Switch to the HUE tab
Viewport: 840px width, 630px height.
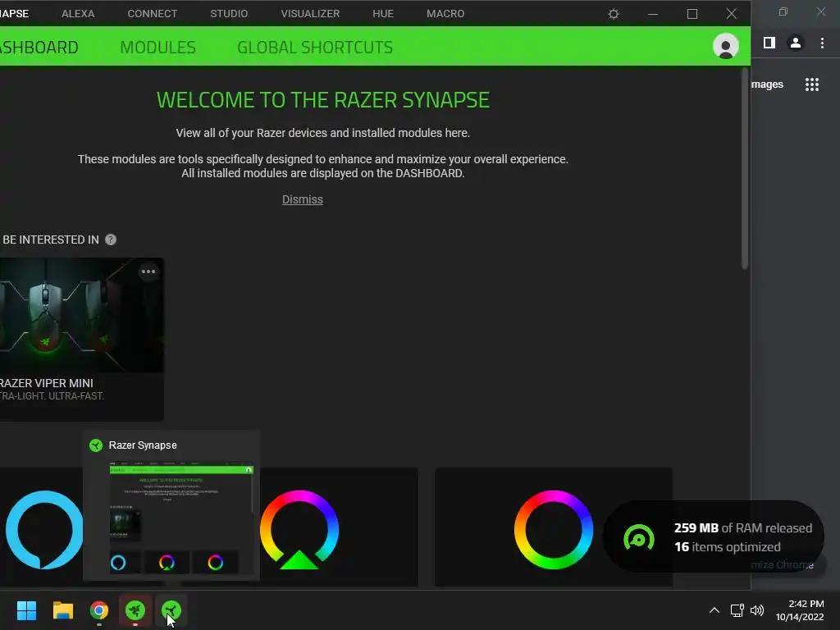point(383,14)
